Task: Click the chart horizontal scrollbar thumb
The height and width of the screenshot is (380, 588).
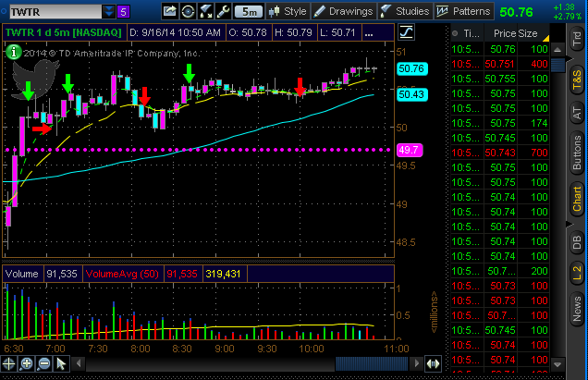Action: (x=372, y=363)
